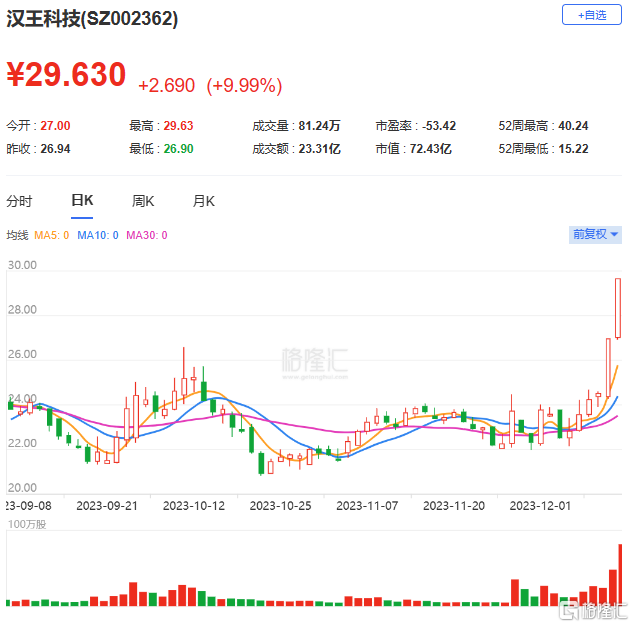Click date label 2023-12-01 on axis

[x=540, y=506]
